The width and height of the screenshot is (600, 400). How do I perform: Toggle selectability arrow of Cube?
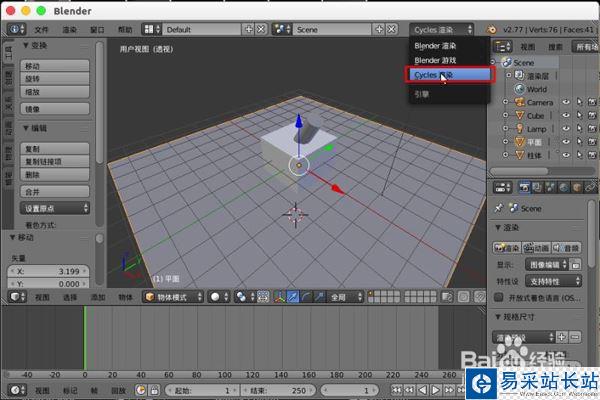(x=579, y=115)
